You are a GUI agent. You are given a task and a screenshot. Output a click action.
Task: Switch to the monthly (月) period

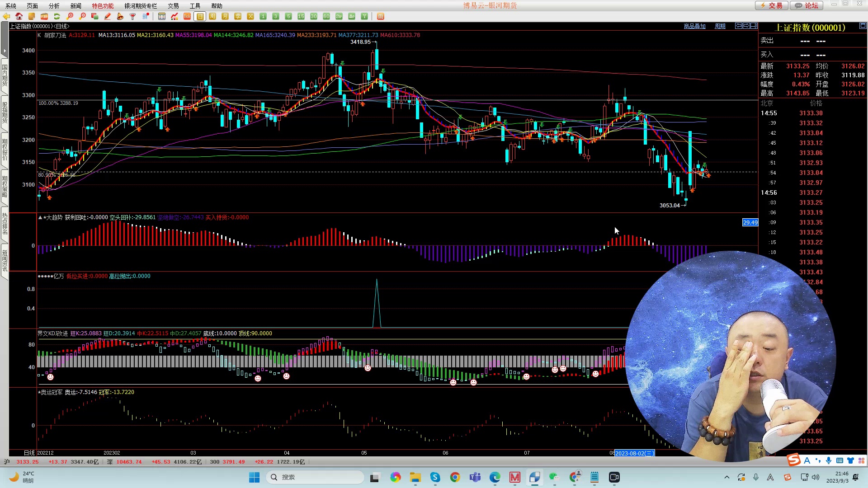coord(225,16)
